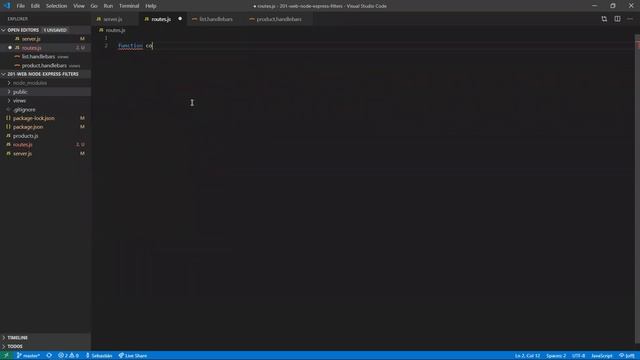Click the [off] indicator in the status bar

(x=627, y=356)
